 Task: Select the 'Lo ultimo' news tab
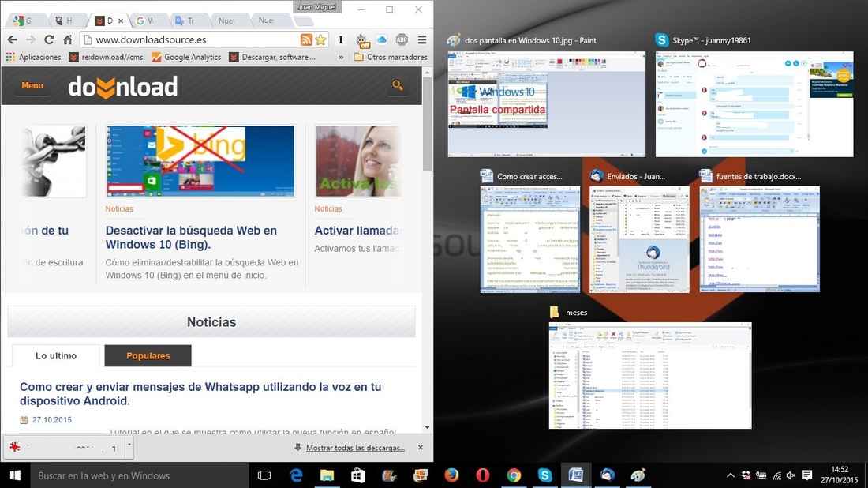point(56,355)
